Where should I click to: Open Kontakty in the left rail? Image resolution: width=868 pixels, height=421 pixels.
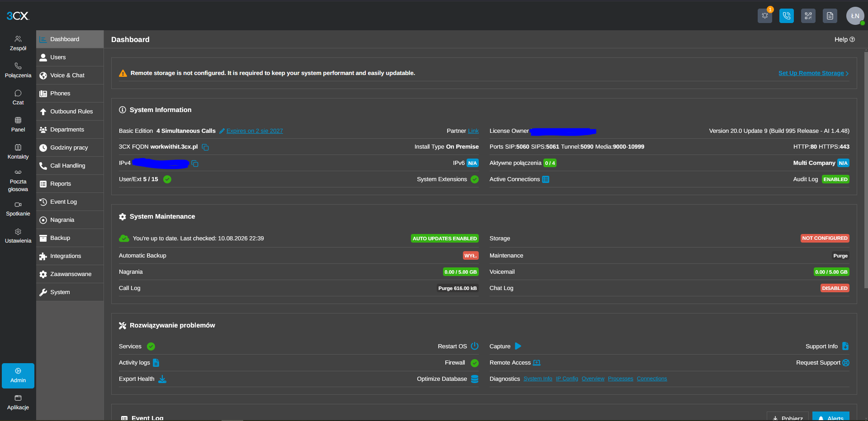pos(18,152)
